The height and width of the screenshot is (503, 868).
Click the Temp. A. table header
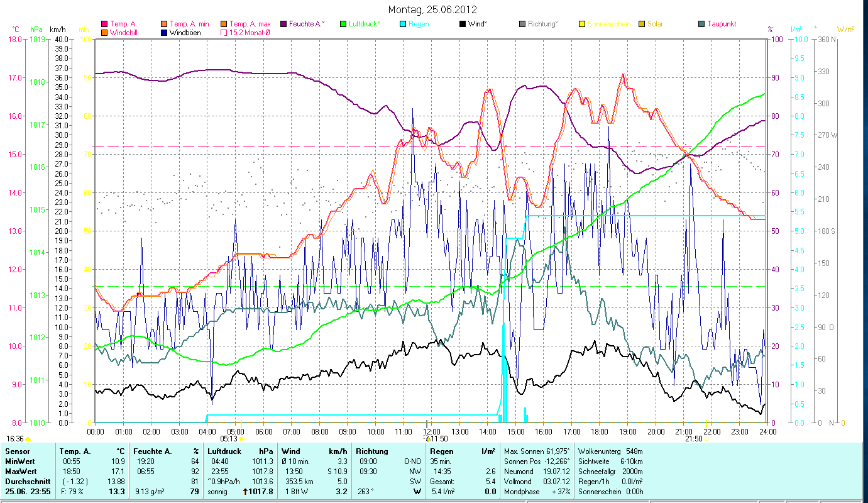[x=75, y=451]
